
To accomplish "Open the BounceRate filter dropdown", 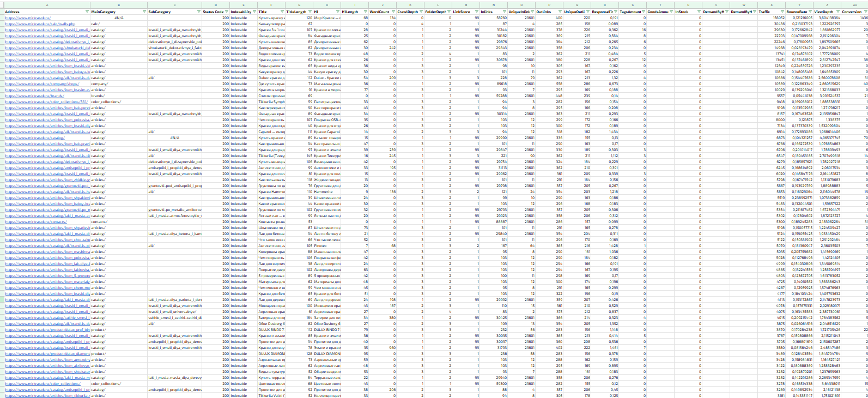I will coord(810,11).
